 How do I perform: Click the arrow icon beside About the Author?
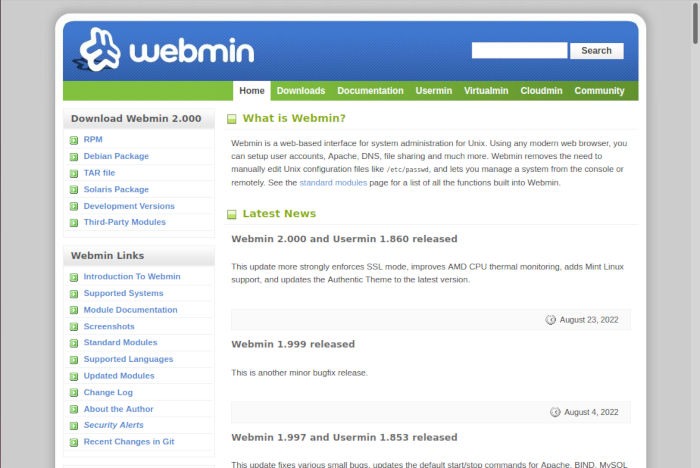click(74, 409)
